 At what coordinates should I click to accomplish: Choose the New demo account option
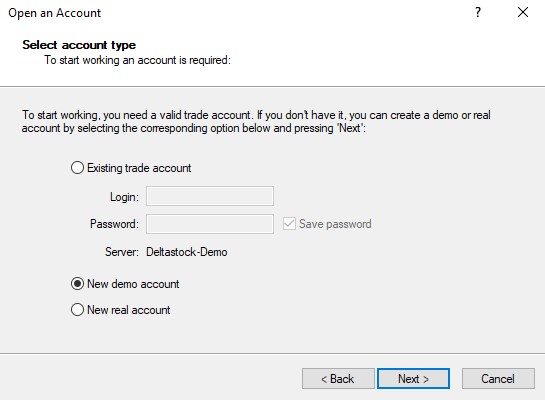tap(77, 284)
